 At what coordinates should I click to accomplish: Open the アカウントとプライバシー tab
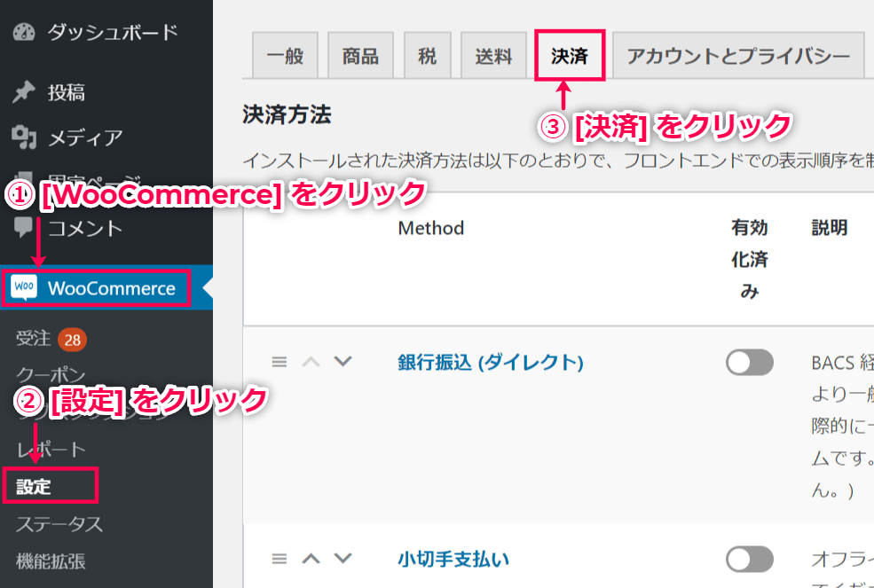pos(738,57)
